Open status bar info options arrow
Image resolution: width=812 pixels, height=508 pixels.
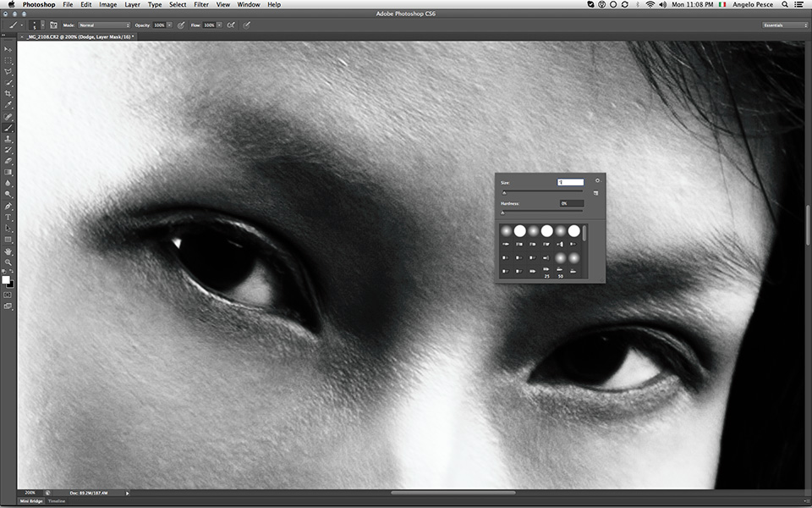point(128,493)
